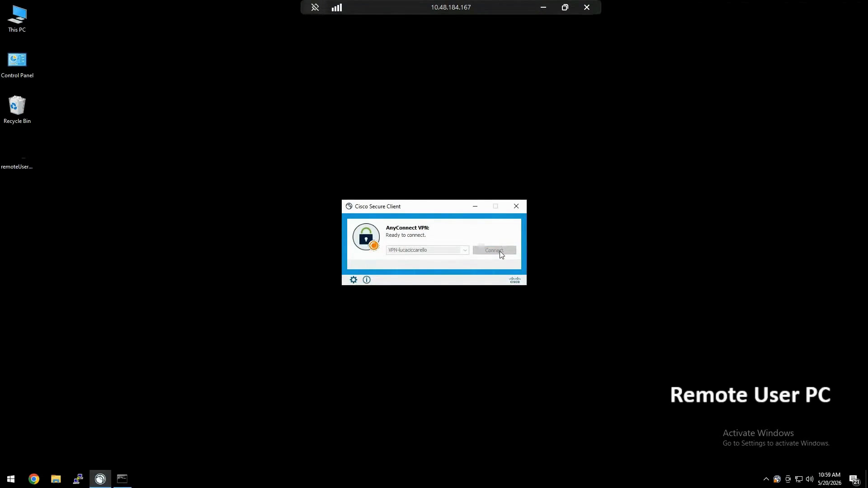The width and height of the screenshot is (868, 488).
Task: Close the 10.48.184.167 remote session
Action: pyautogui.click(x=587, y=7)
